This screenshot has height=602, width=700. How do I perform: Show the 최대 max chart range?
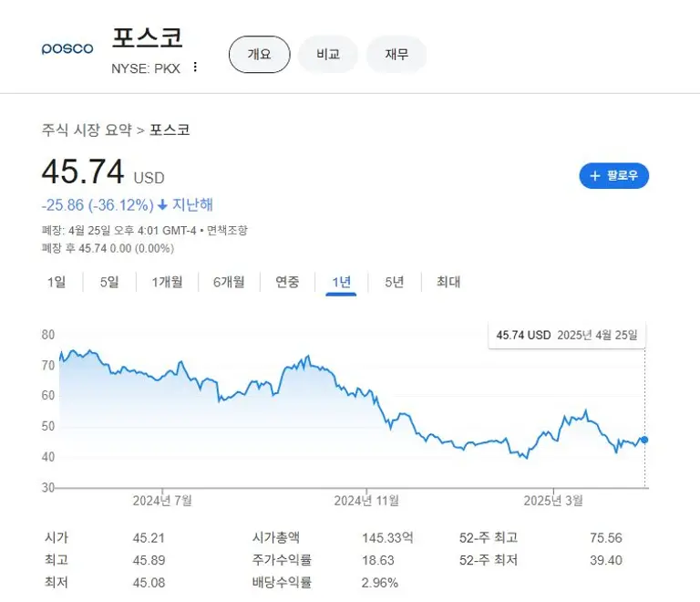point(448,282)
